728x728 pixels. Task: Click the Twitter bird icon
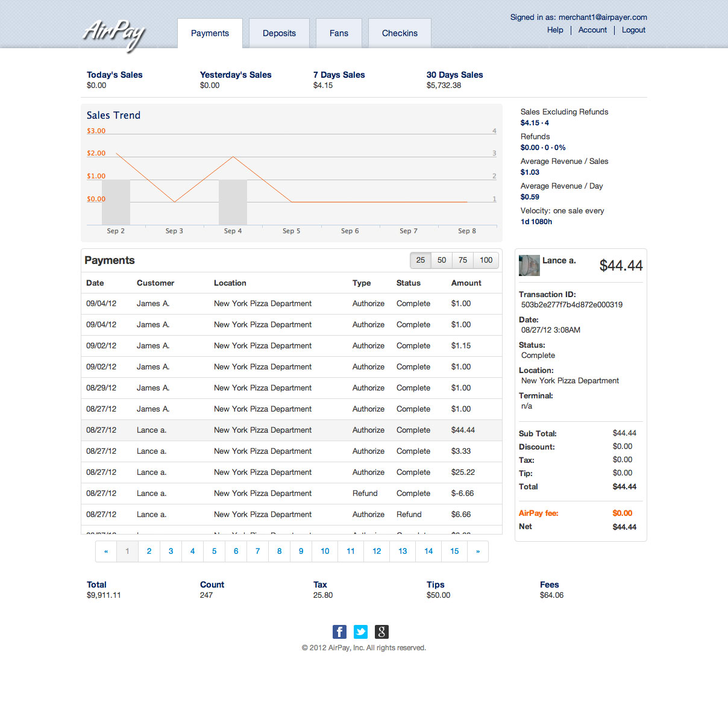point(360,632)
